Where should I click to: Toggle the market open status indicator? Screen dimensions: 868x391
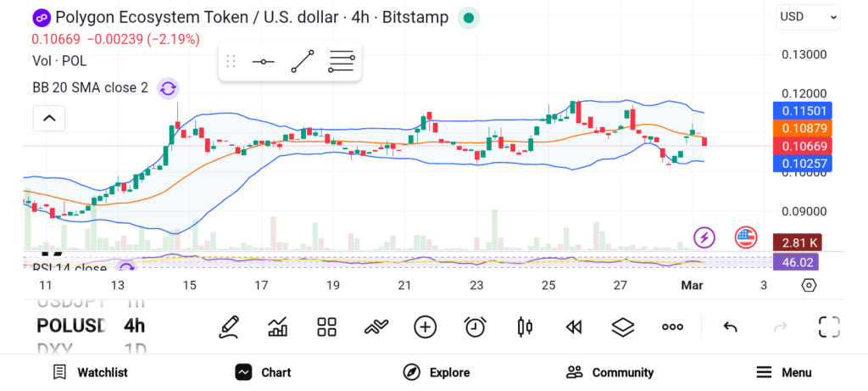[468, 18]
